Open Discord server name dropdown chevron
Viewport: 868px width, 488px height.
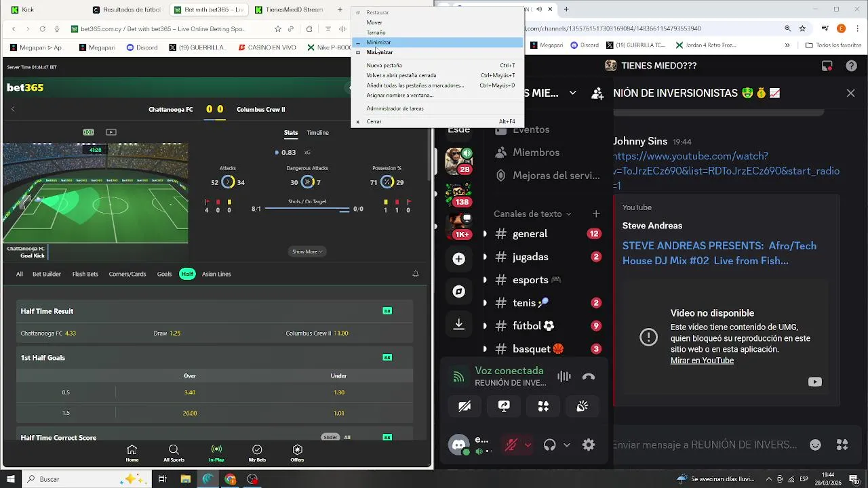pos(573,94)
